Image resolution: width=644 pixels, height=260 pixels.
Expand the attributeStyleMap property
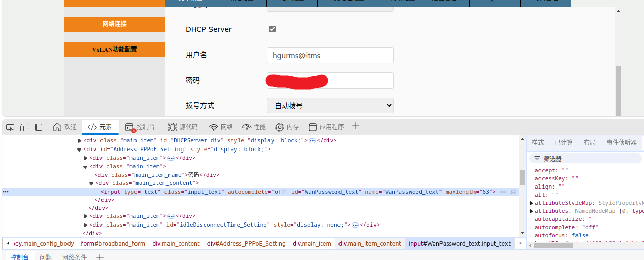(531, 203)
